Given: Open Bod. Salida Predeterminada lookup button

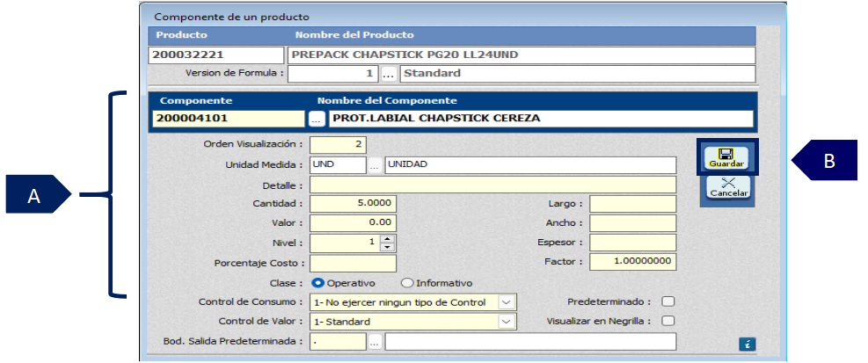Looking at the screenshot, I should coord(375,342).
